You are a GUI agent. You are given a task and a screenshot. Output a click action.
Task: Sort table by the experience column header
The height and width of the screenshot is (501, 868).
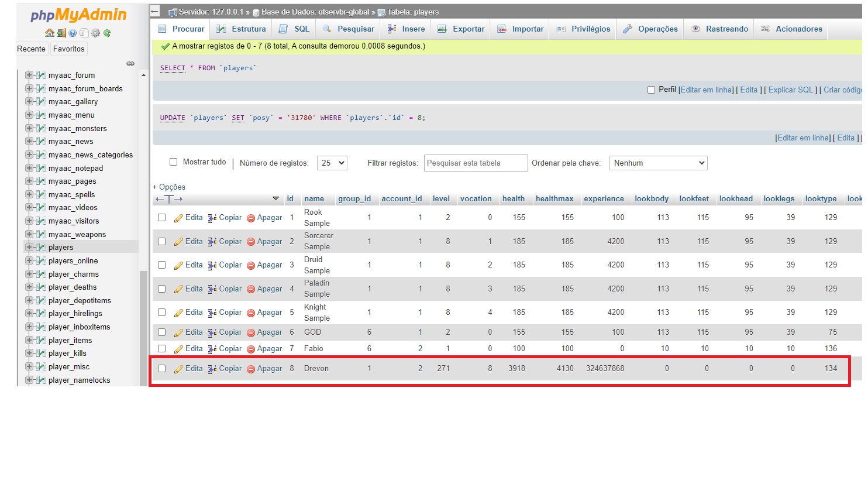tap(604, 199)
